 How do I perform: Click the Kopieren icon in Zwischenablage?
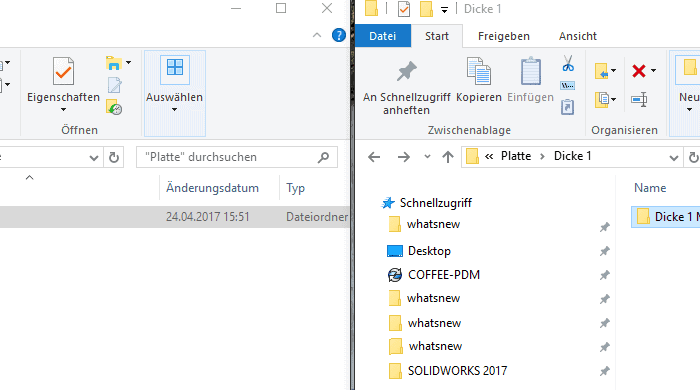pos(479,71)
